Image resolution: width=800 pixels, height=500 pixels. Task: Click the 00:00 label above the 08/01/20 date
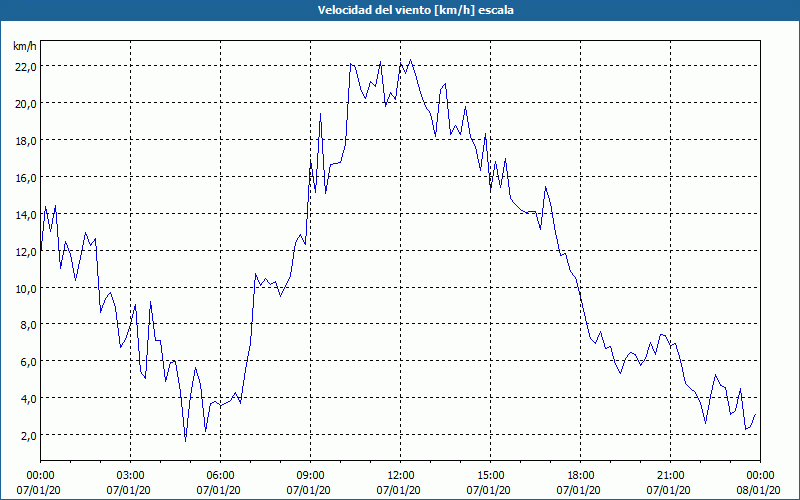[x=760, y=476]
